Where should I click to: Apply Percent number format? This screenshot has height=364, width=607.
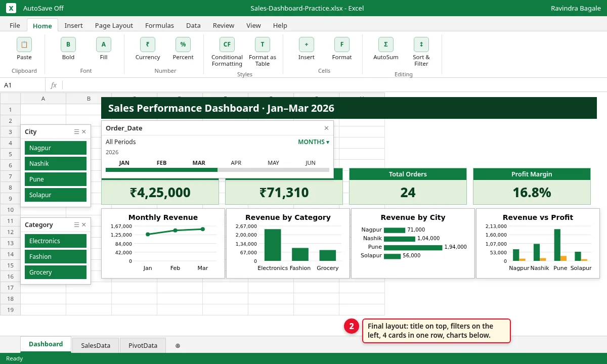183,44
